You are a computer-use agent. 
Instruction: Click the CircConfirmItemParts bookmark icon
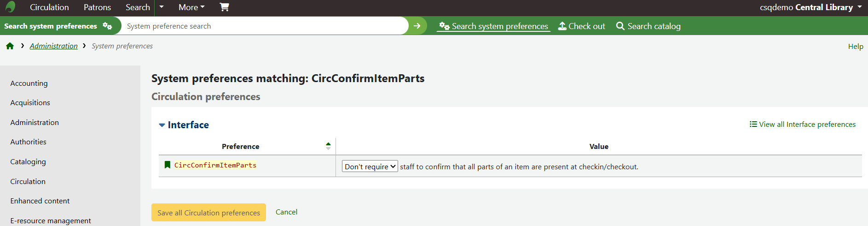(168, 165)
